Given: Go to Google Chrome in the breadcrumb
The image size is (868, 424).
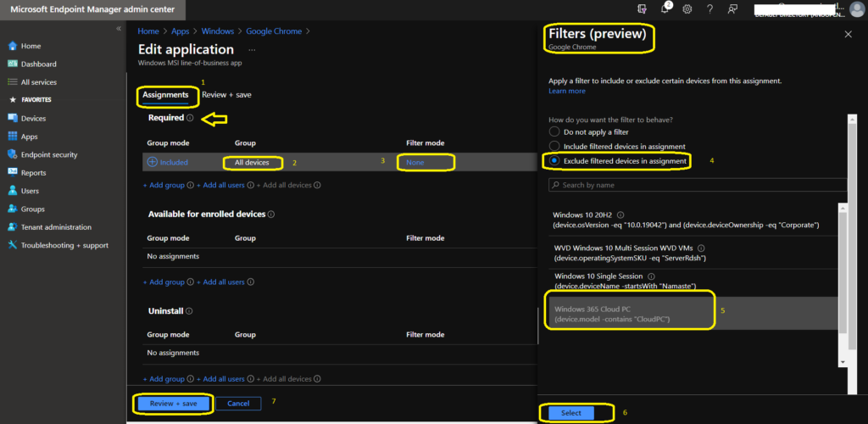Looking at the screenshot, I should click(274, 31).
